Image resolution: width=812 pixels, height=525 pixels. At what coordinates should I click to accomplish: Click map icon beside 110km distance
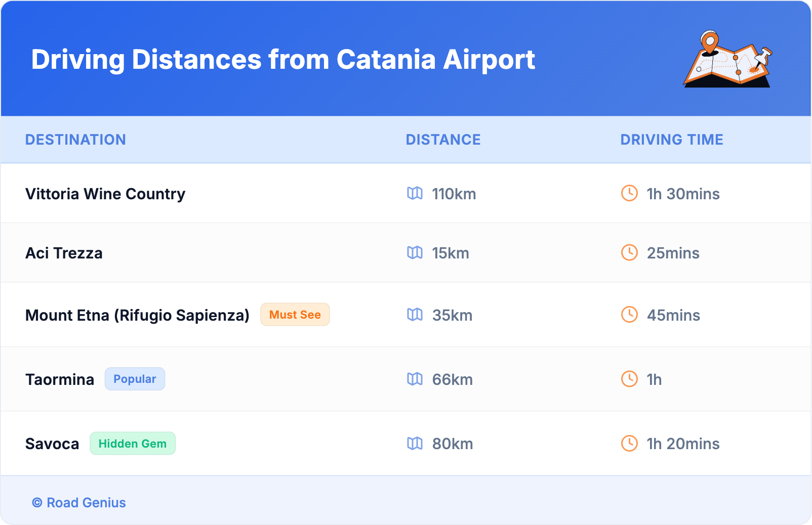pyautogui.click(x=415, y=193)
